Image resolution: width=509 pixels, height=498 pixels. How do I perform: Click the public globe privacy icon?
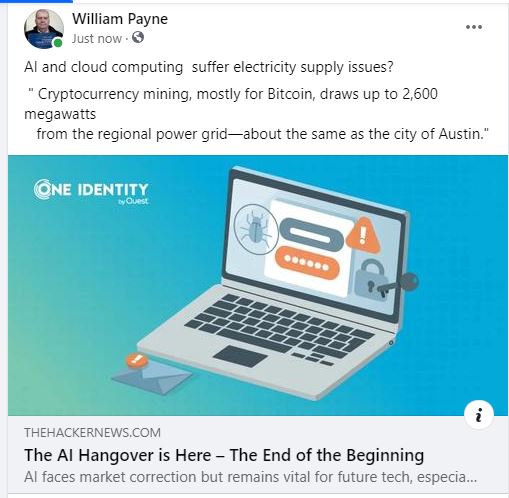tap(138, 37)
